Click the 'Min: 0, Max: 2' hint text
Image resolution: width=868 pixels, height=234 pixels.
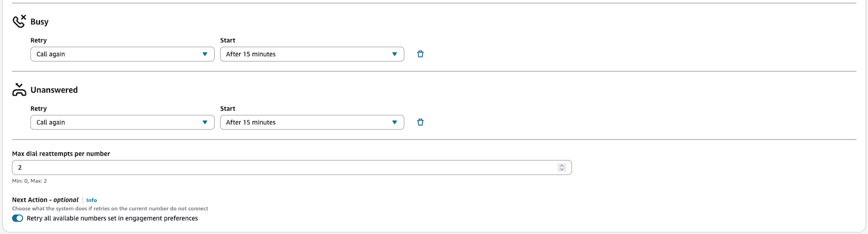tap(29, 181)
